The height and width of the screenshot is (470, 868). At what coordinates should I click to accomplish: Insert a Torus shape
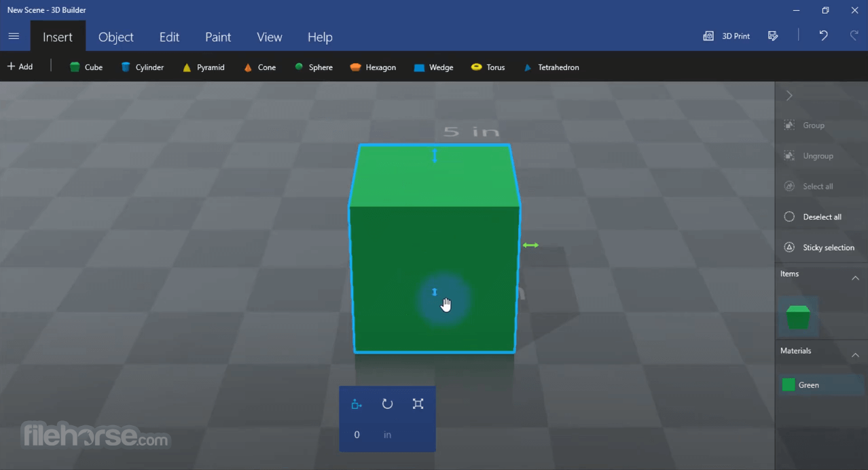pos(488,67)
